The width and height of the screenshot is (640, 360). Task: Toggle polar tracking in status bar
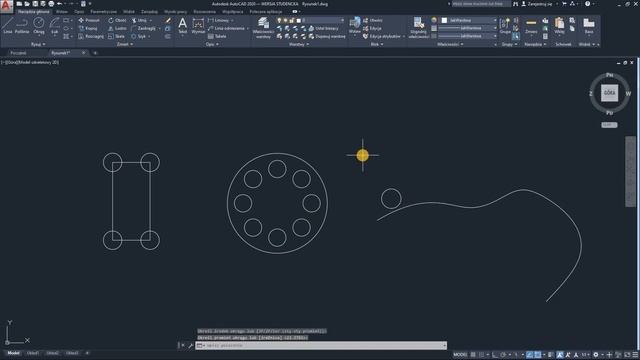pos(503,355)
